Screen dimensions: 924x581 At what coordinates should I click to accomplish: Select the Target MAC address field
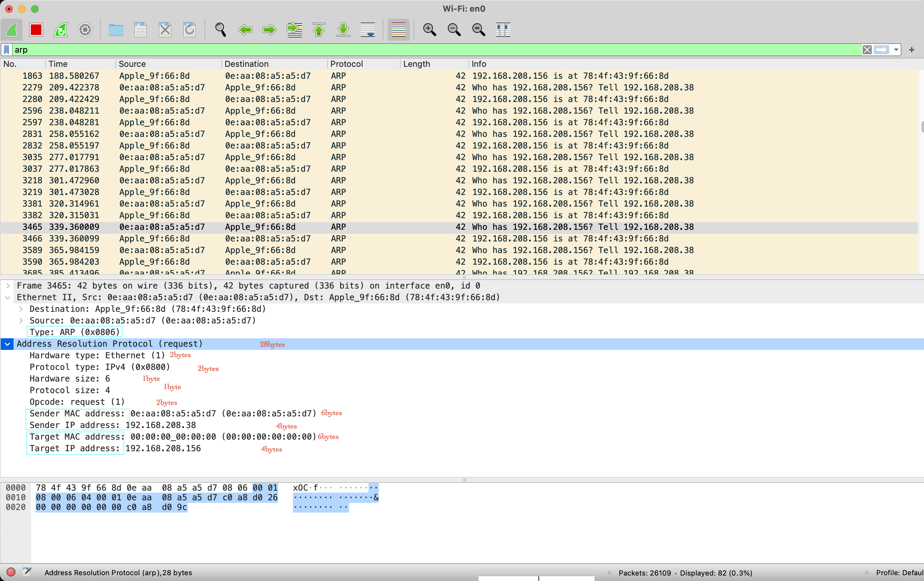173,437
